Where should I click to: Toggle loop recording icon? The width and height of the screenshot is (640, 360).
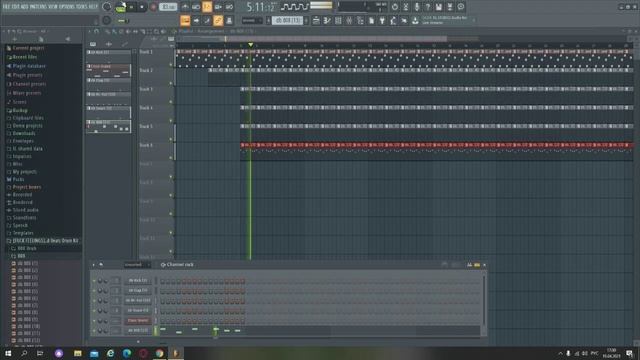click(x=229, y=7)
